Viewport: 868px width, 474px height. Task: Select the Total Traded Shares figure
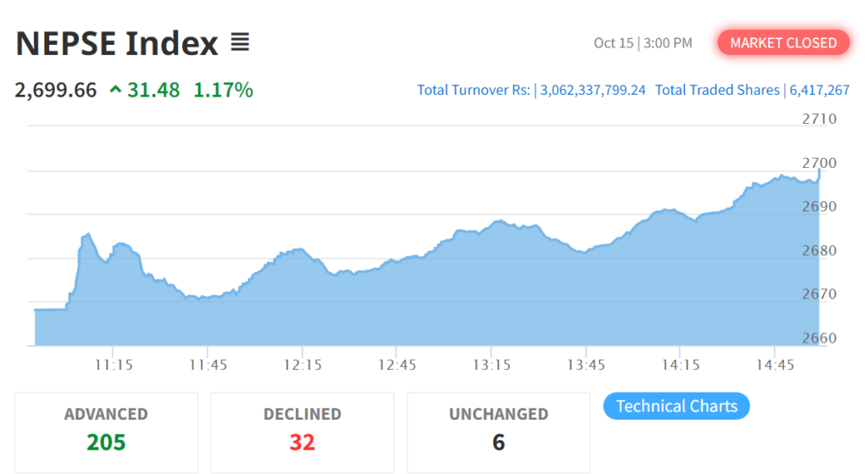coord(818,90)
